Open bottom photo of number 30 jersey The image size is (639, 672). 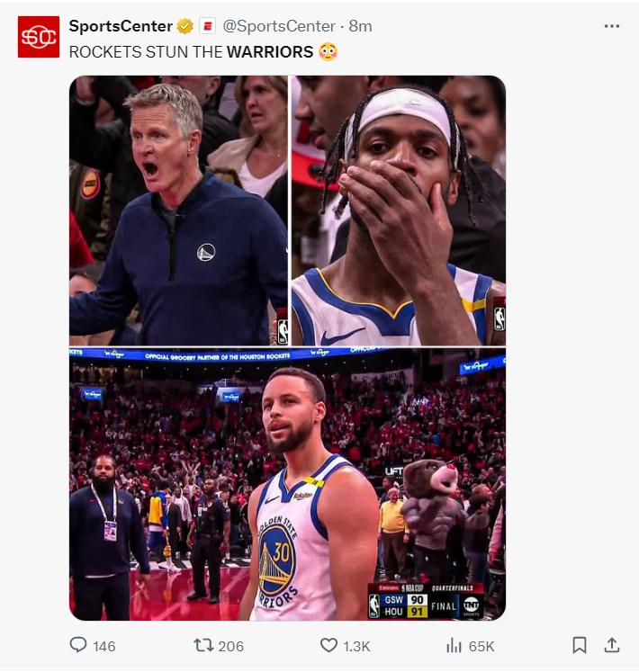click(287, 485)
